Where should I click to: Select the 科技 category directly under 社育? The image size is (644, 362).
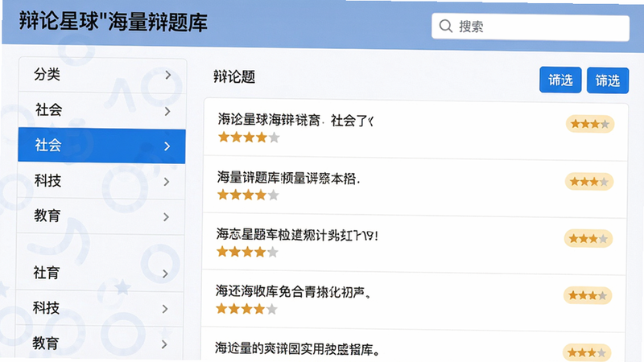(x=99, y=308)
